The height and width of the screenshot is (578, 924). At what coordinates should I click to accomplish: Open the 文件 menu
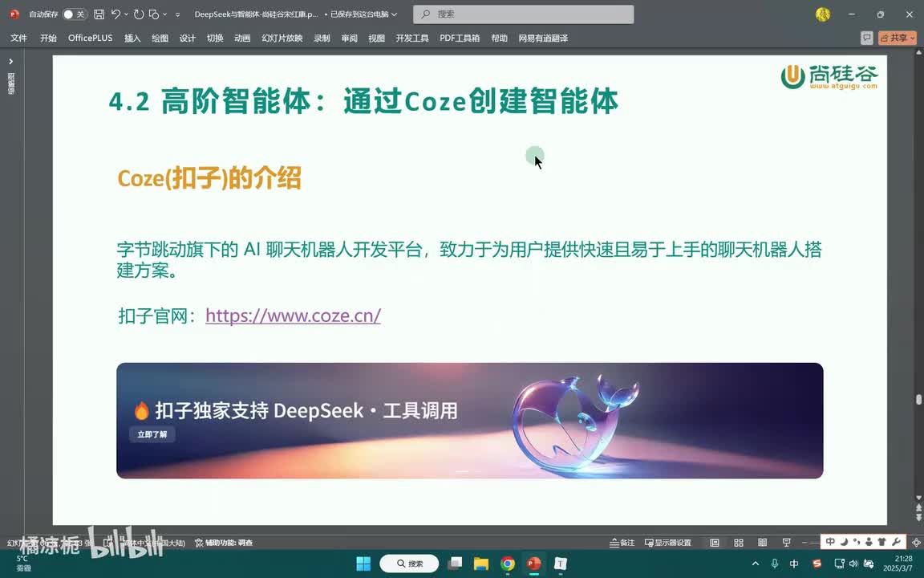(19, 38)
